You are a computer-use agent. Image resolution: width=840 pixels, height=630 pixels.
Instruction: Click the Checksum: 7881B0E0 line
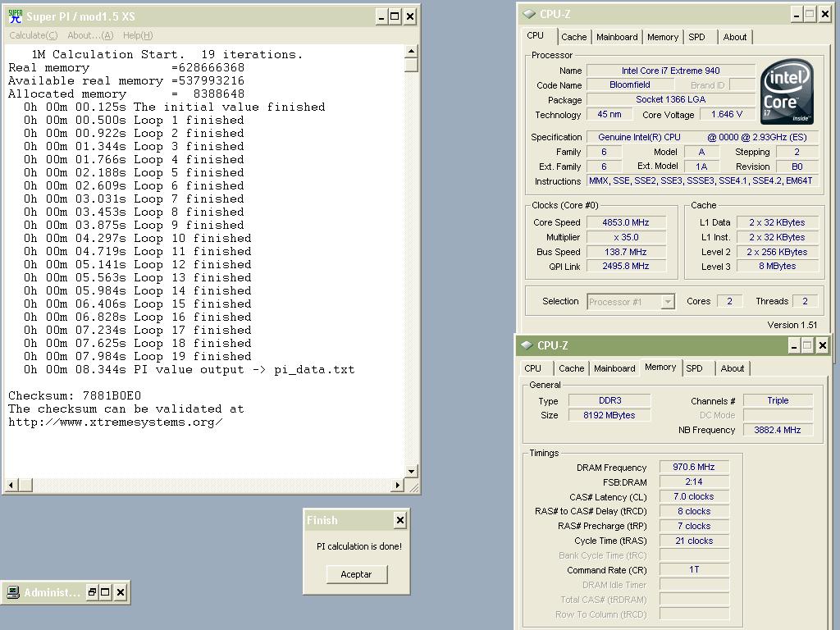click(x=75, y=396)
